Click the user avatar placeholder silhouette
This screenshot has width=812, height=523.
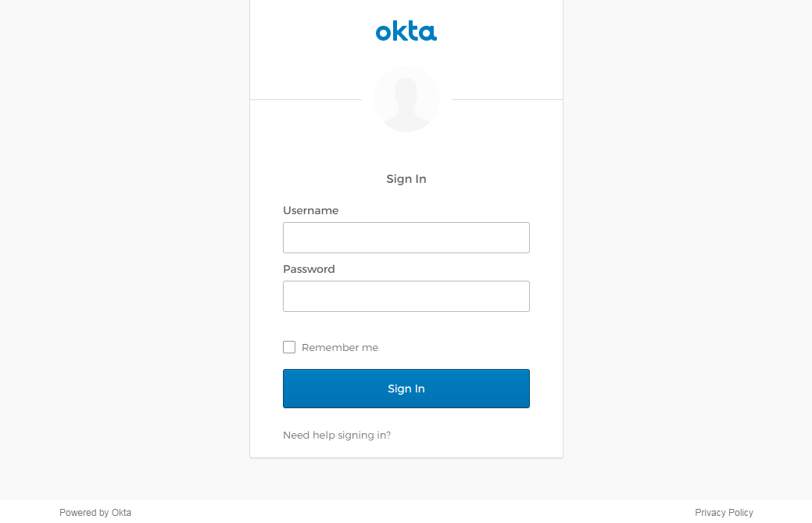click(x=406, y=99)
